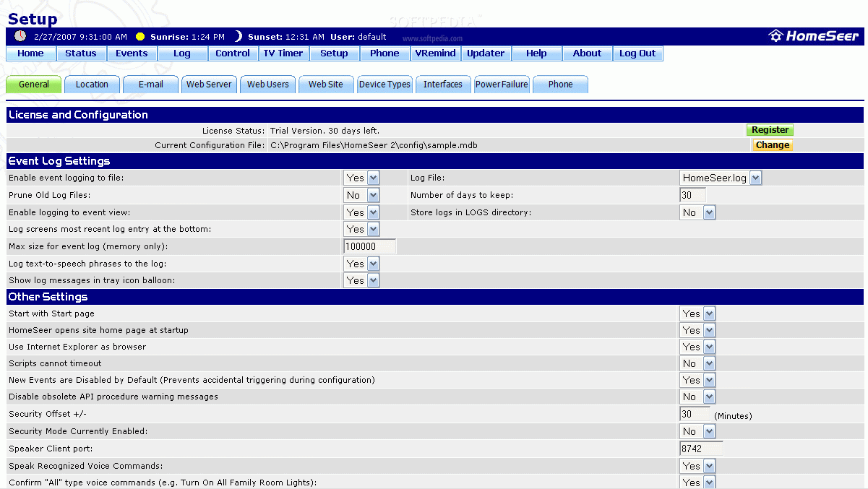Image resolution: width=868 pixels, height=489 pixels.
Task: Click the yellow sun icon next to Sunrise
Action: pyautogui.click(x=140, y=37)
